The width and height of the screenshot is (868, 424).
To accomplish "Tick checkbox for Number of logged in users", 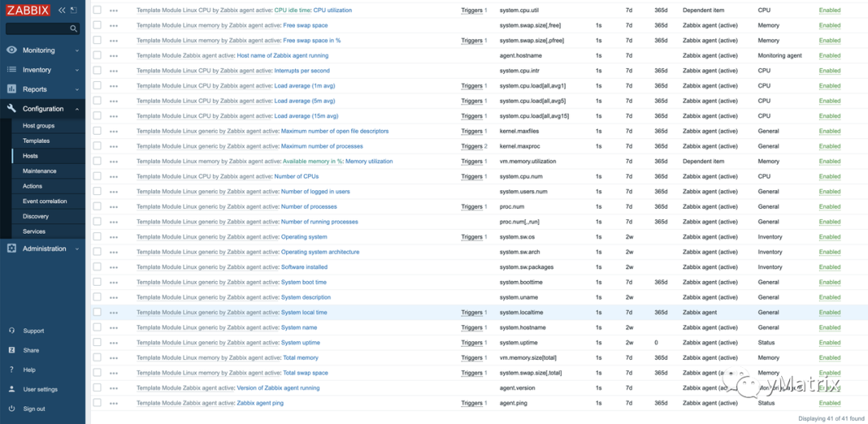I will click(97, 191).
